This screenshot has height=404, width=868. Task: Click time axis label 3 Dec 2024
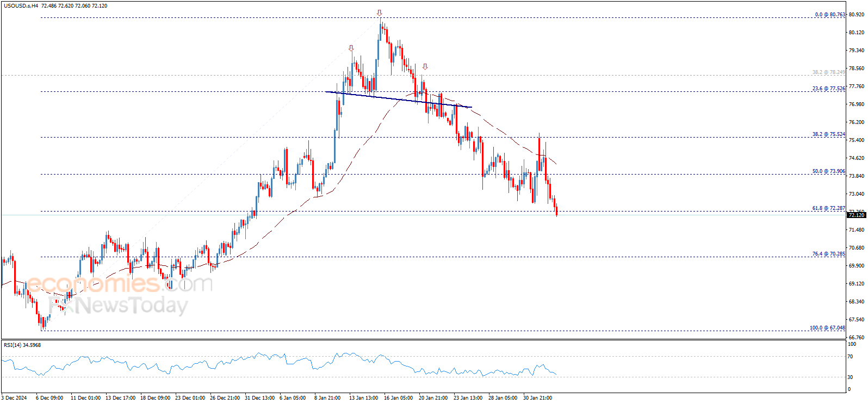click(15, 398)
